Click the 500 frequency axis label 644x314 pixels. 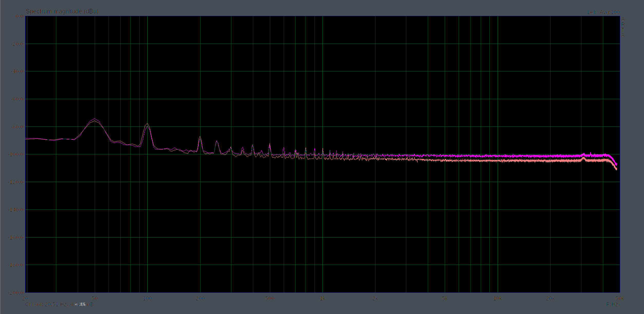point(270,298)
